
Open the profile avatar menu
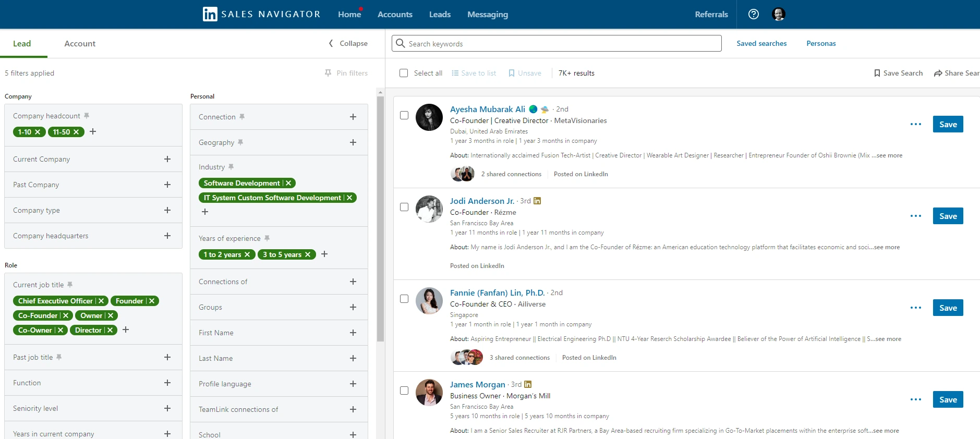[x=778, y=14]
